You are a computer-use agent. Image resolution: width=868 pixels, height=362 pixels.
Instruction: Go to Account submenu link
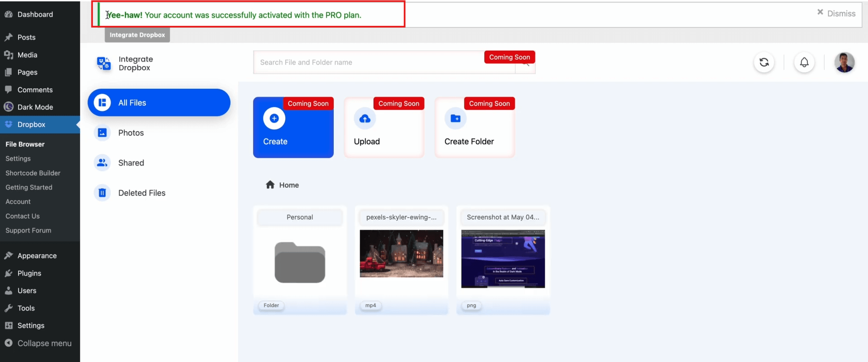click(18, 202)
